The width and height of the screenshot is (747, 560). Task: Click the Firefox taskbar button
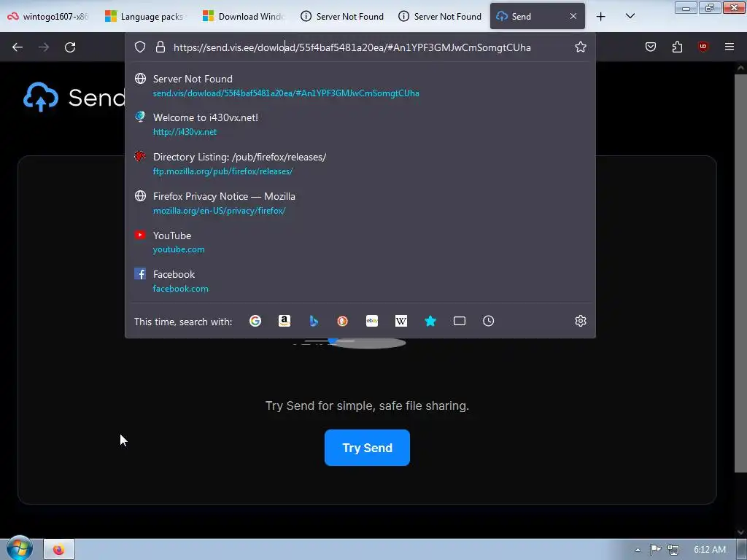(x=59, y=550)
